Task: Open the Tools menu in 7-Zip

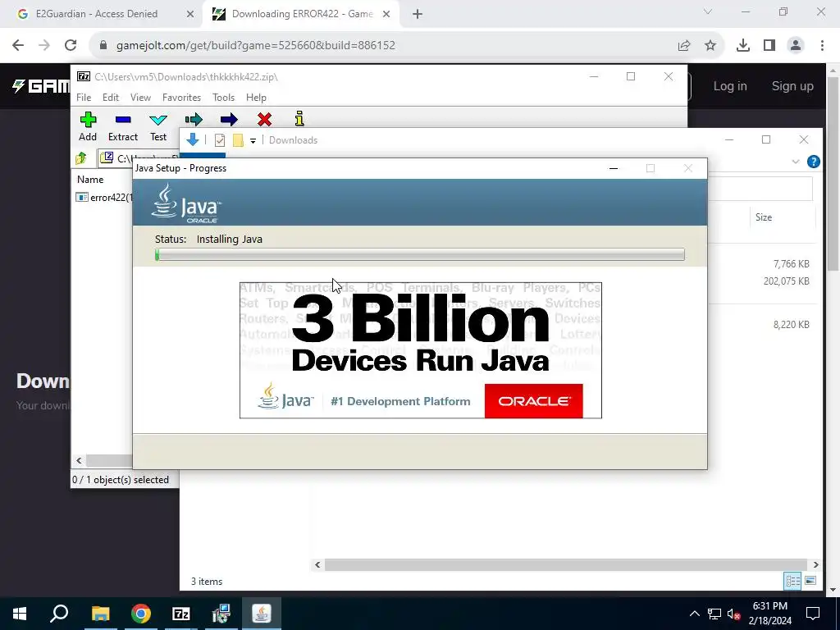Action: (223, 98)
